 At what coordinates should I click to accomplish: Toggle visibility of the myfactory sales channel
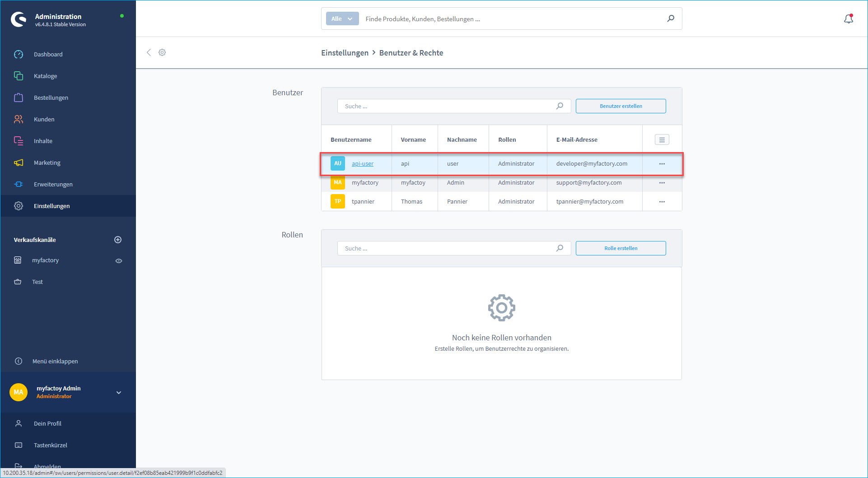point(119,260)
